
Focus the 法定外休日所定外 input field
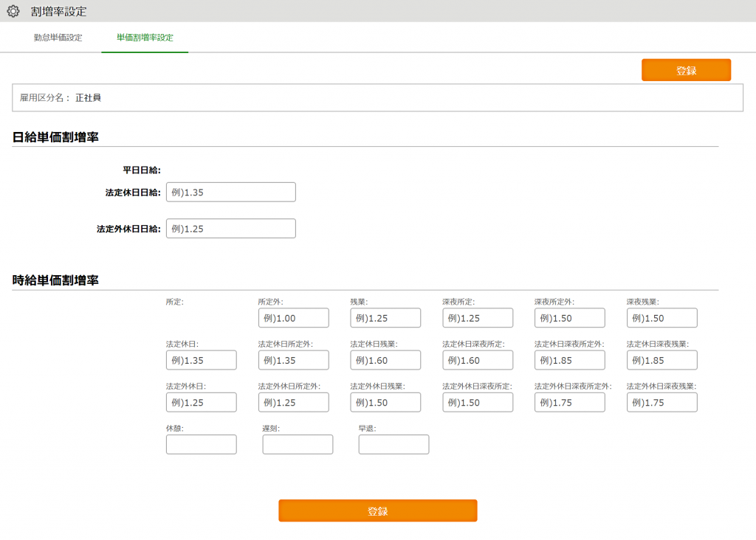[293, 402]
